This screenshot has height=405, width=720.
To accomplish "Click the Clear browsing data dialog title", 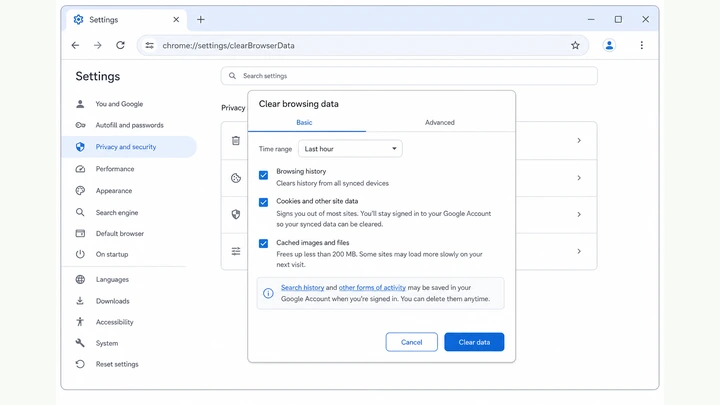I will tap(298, 104).
